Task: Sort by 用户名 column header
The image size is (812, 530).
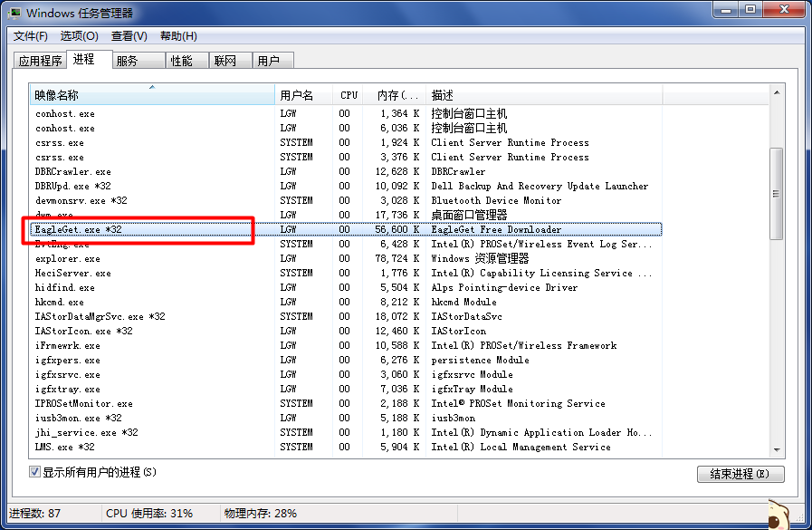Action: pyautogui.click(x=303, y=95)
